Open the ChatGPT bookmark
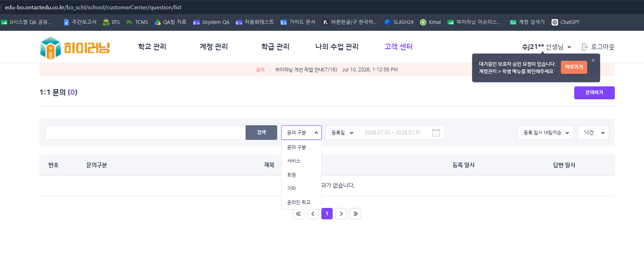 coord(565,22)
